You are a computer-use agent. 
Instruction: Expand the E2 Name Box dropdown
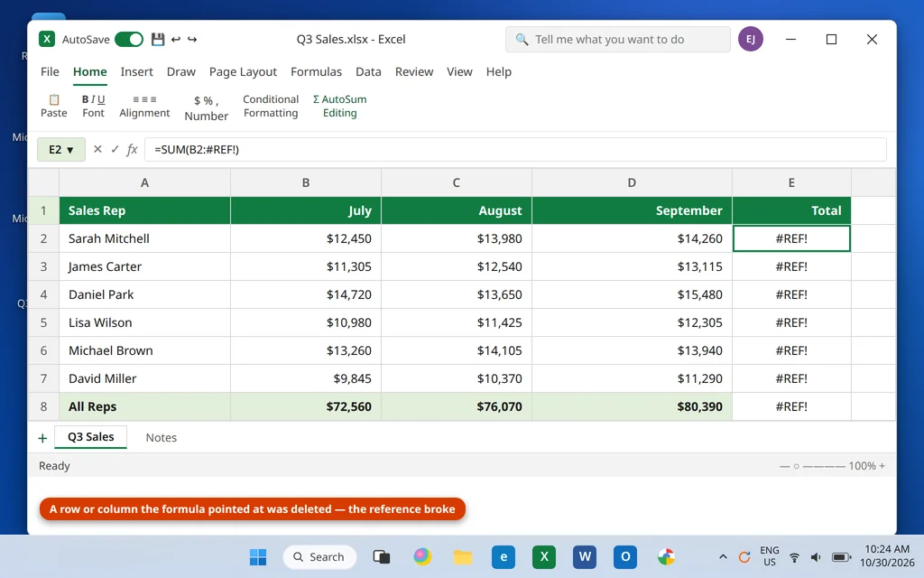click(x=70, y=150)
